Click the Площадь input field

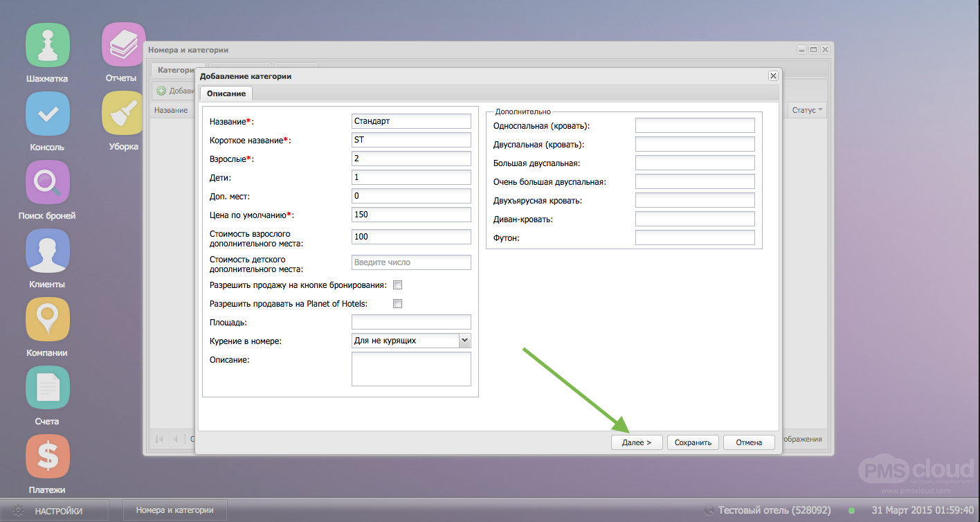(x=410, y=322)
